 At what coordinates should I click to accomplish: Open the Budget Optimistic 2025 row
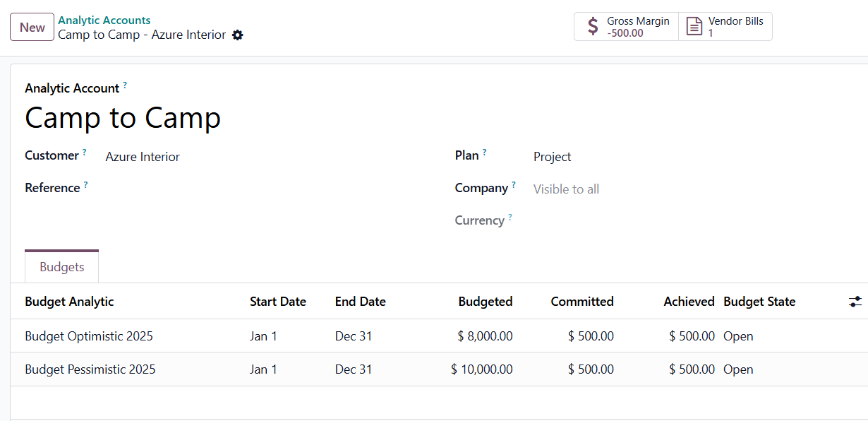click(x=89, y=336)
